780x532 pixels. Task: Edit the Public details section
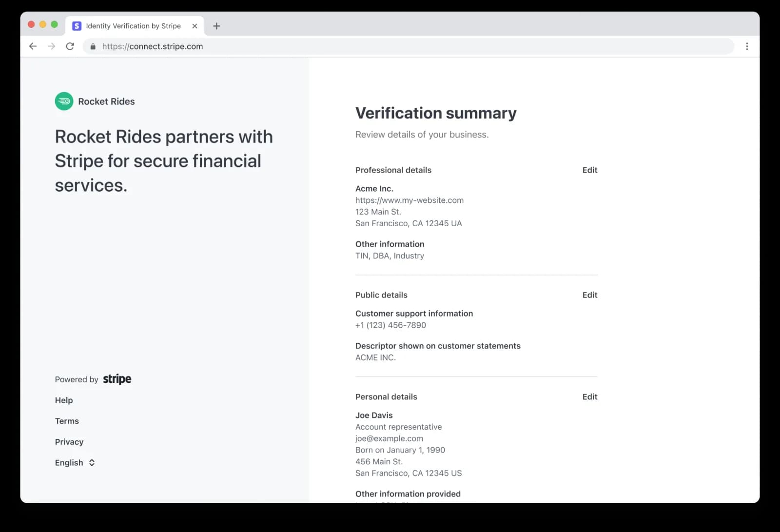[589, 295]
